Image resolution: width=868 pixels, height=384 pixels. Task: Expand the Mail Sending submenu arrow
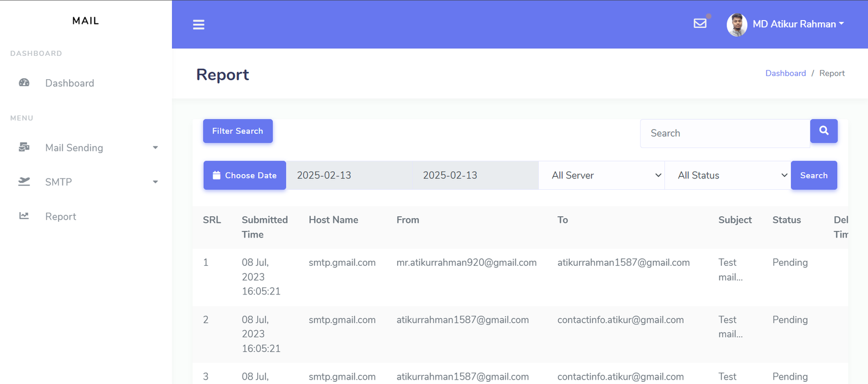click(x=155, y=148)
